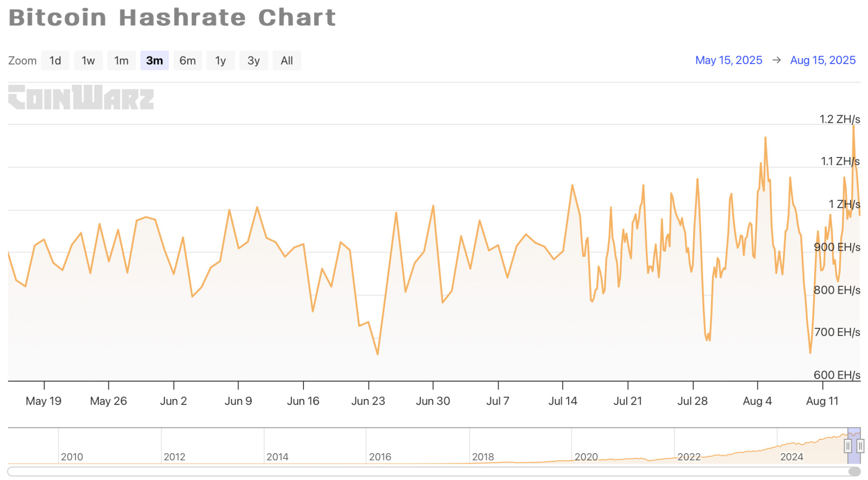This screenshot has height=480, width=868.
Task: Edit the May 15, 2025 start date
Action: click(728, 60)
